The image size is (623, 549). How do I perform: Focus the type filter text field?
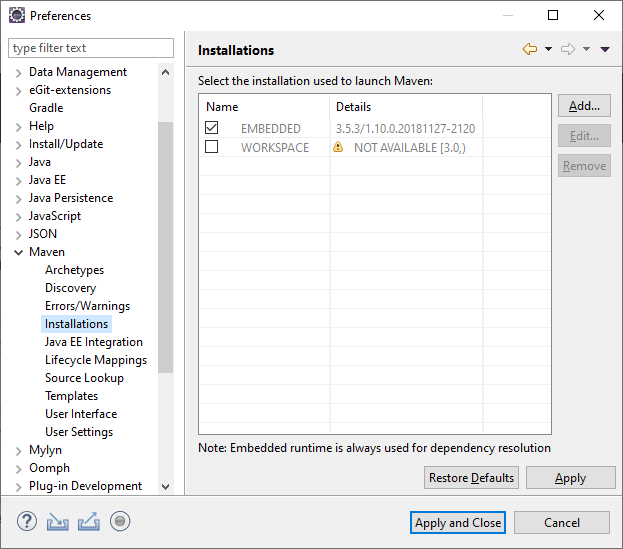[91, 48]
